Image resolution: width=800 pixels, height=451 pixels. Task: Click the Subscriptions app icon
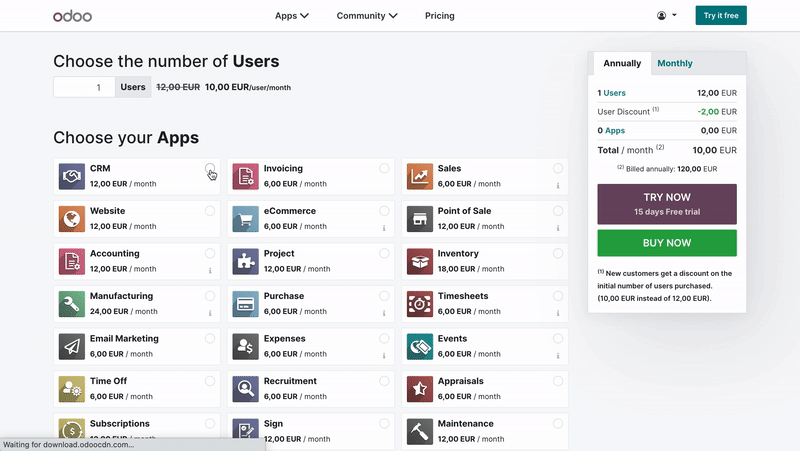coord(71,429)
